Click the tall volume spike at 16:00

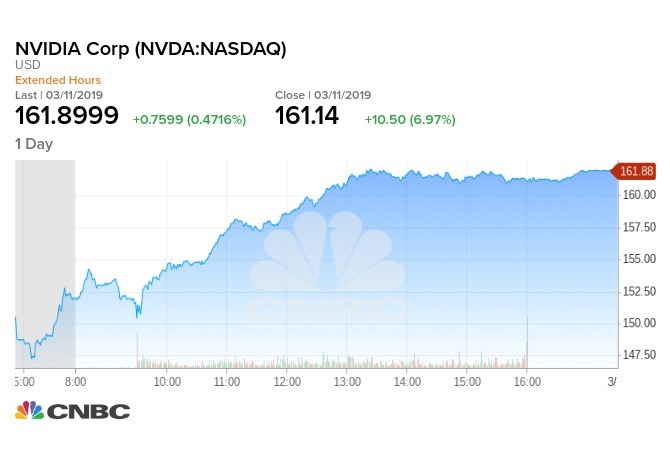pos(526,342)
